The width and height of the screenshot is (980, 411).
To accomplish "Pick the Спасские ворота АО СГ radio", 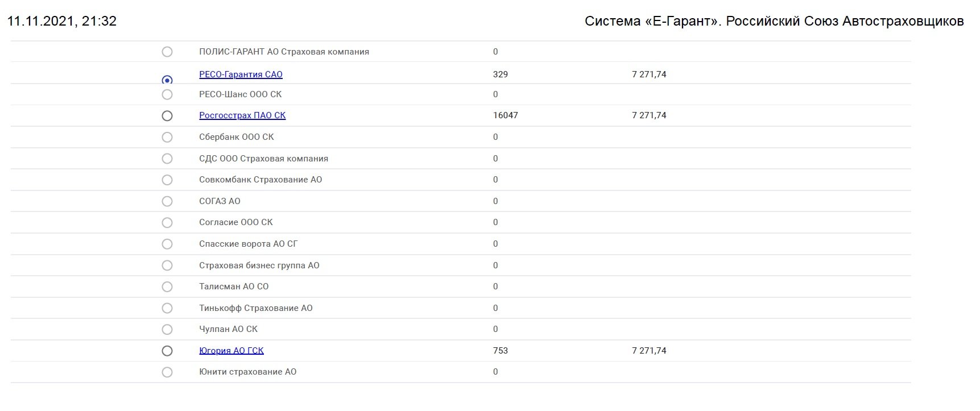I will coord(167,244).
